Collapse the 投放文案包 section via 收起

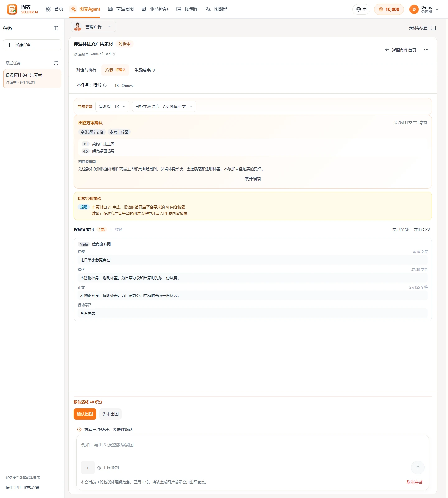coord(119,229)
